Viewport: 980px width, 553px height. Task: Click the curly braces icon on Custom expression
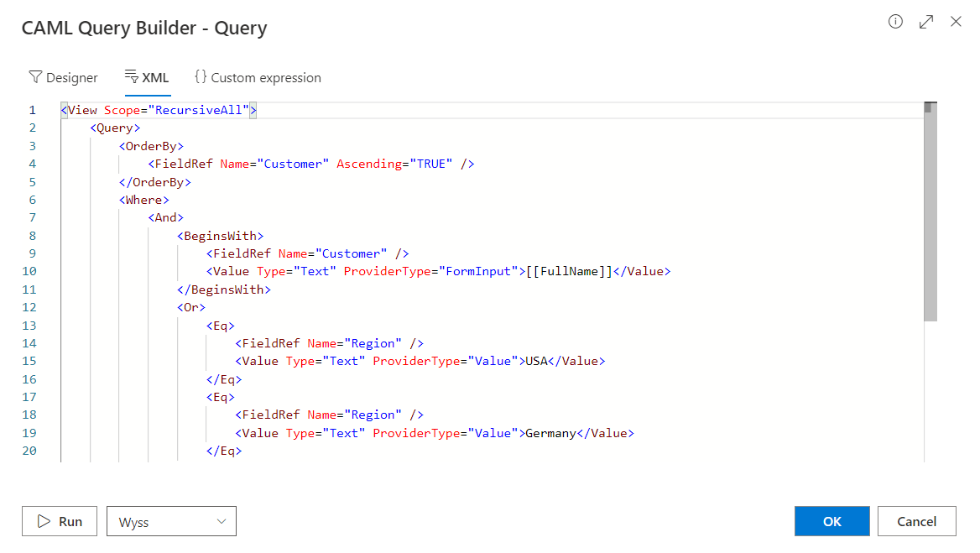(201, 77)
